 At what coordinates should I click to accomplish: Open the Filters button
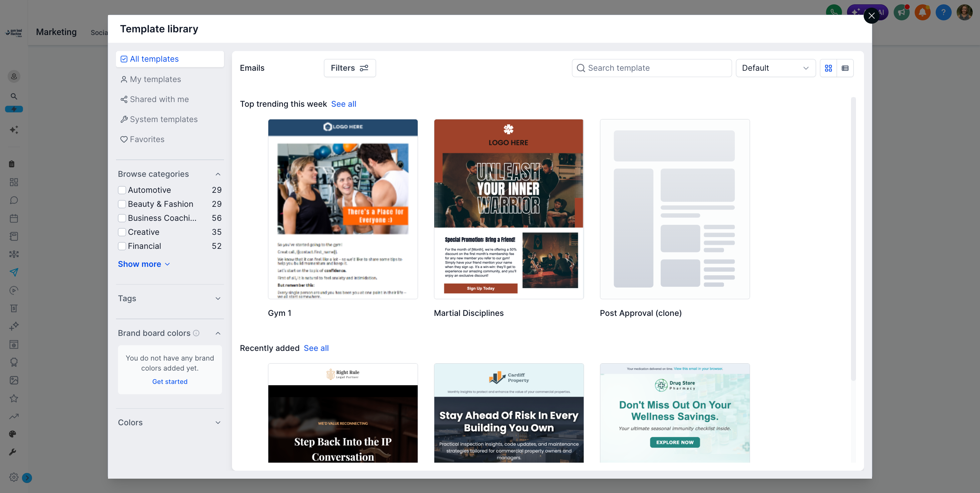coord(350,68)
